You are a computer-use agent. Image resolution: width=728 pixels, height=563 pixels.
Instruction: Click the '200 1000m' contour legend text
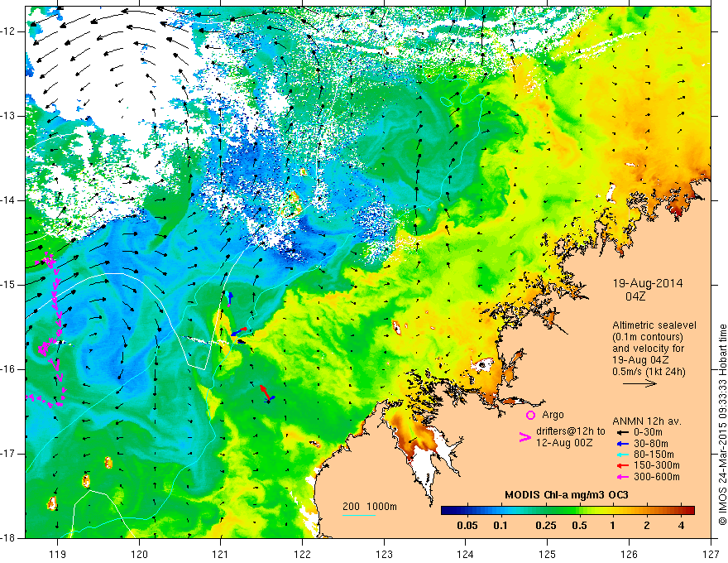tap(370, 507)
